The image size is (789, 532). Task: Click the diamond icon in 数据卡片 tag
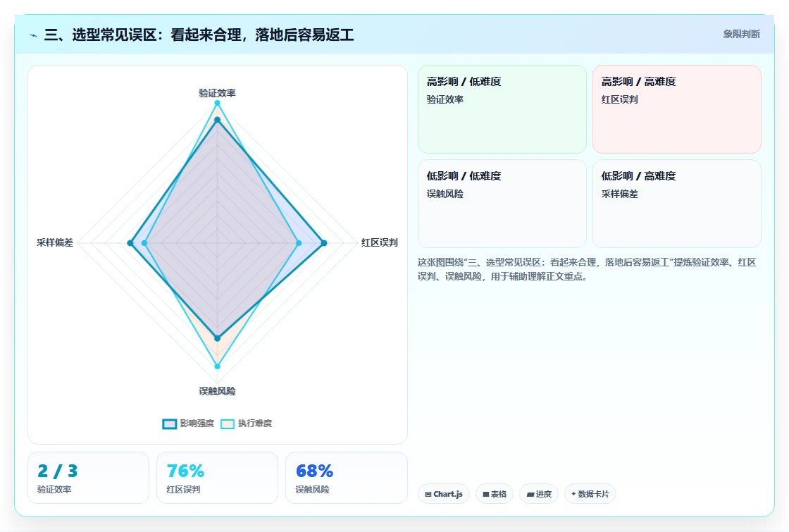(573, 494)
